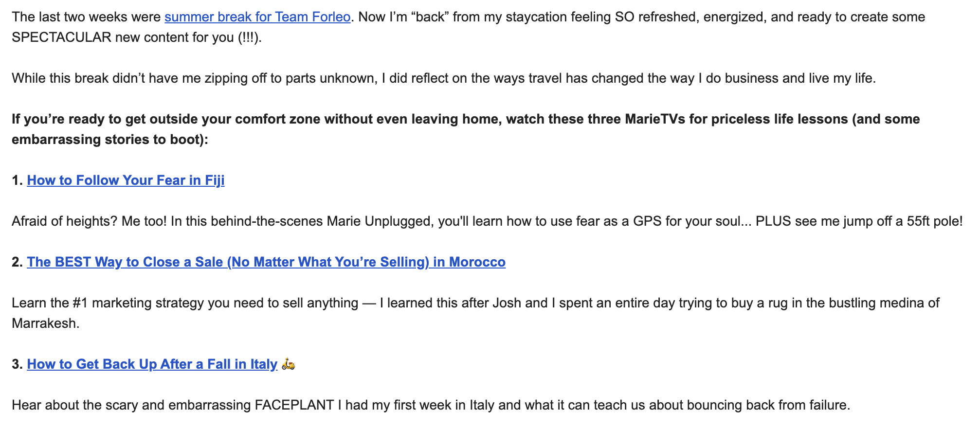Click the list number "2." before the Morocco link

coord(18,262)
